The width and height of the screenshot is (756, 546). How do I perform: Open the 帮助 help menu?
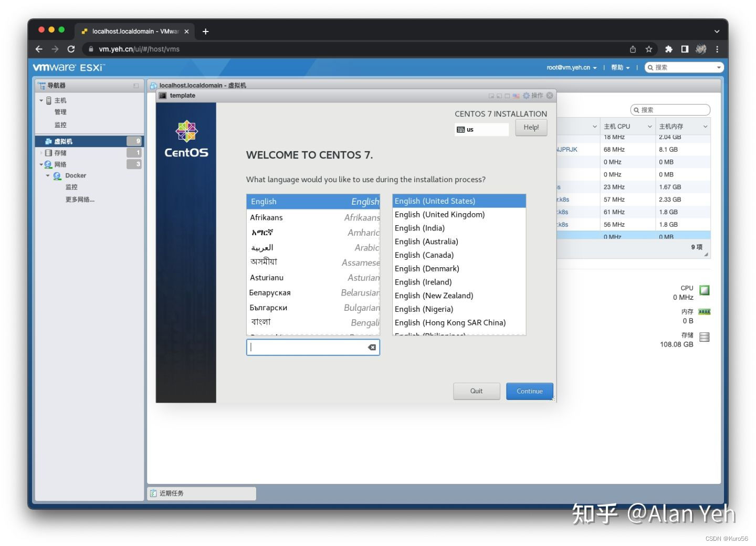[x=620, y=67]
